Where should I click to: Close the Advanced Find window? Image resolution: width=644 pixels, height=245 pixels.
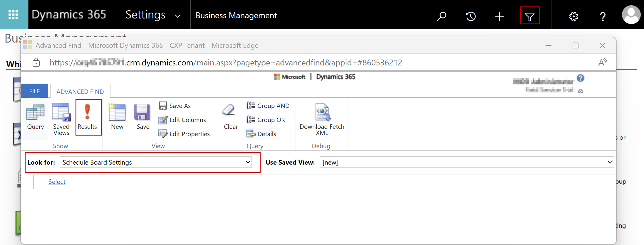603,45
